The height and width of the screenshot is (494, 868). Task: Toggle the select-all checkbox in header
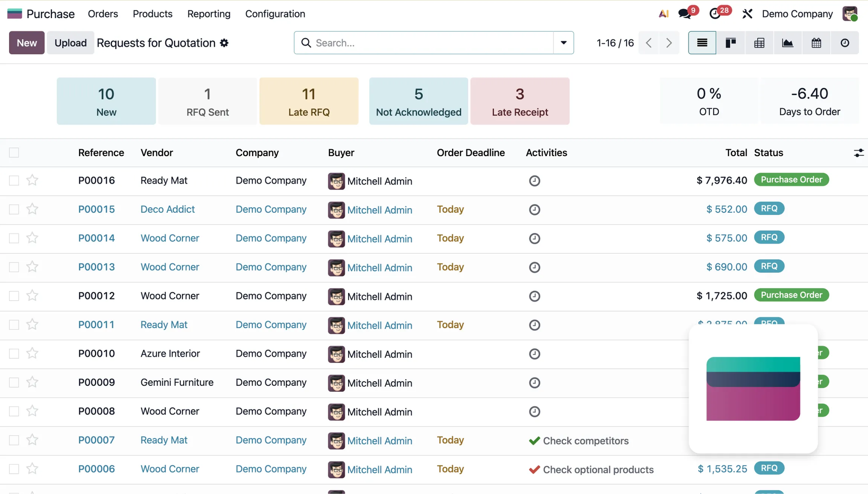click(14, 153)
